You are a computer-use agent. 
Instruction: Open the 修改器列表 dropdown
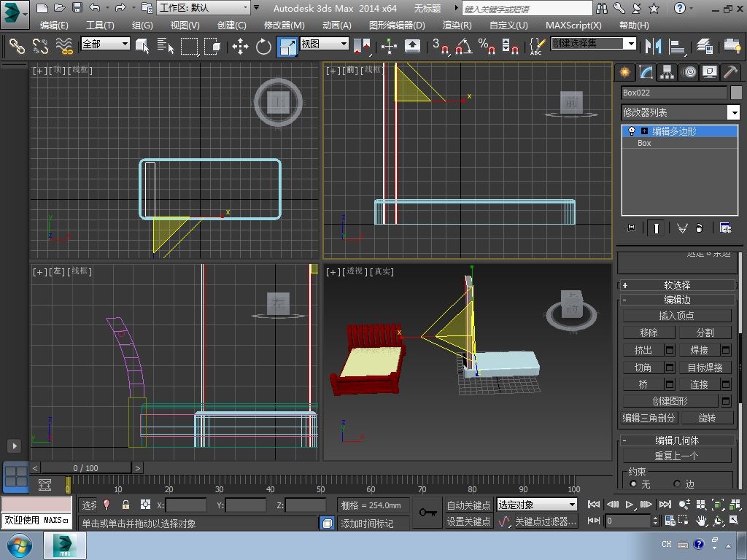734,112
